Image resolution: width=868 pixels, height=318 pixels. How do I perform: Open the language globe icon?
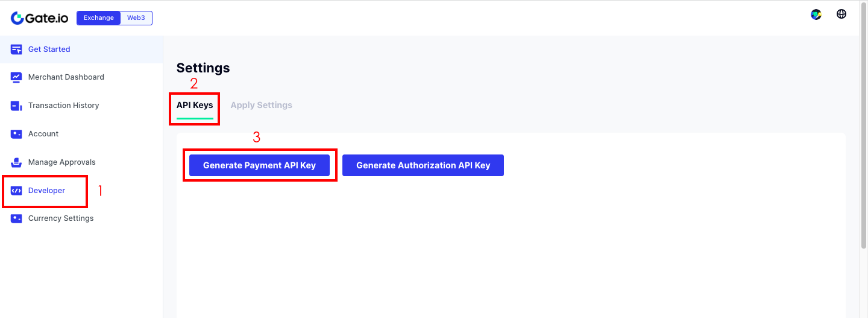[x=841, y=14]
